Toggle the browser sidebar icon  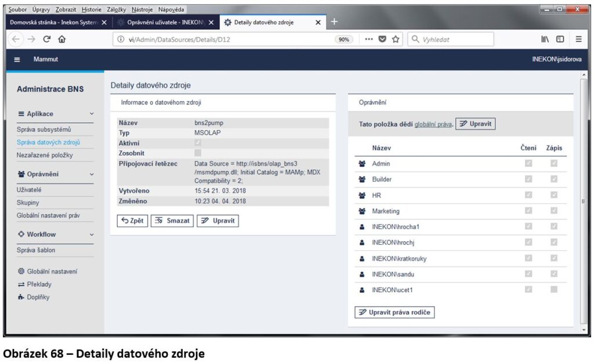560,39
